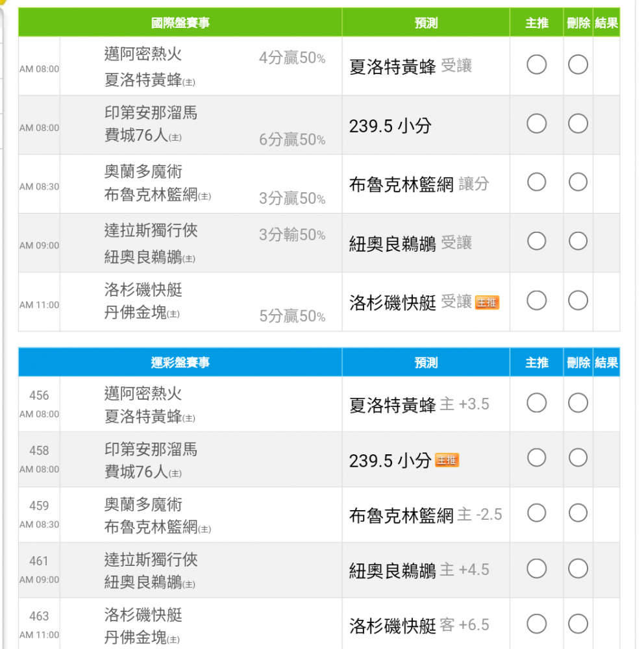Click 印第安那溜馬 team name in game 458
Screen dimensions: 644x649
(151, 450)
